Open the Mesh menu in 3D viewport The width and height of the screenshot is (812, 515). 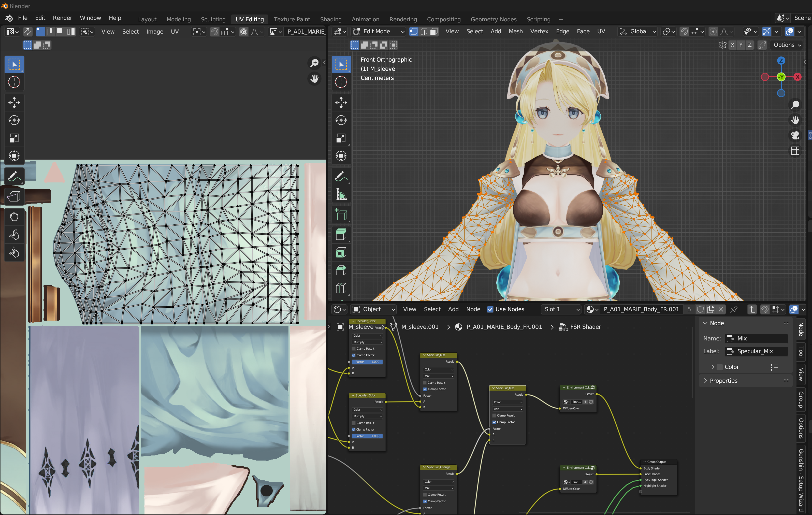pyautogui.click(x=515, y=31)
